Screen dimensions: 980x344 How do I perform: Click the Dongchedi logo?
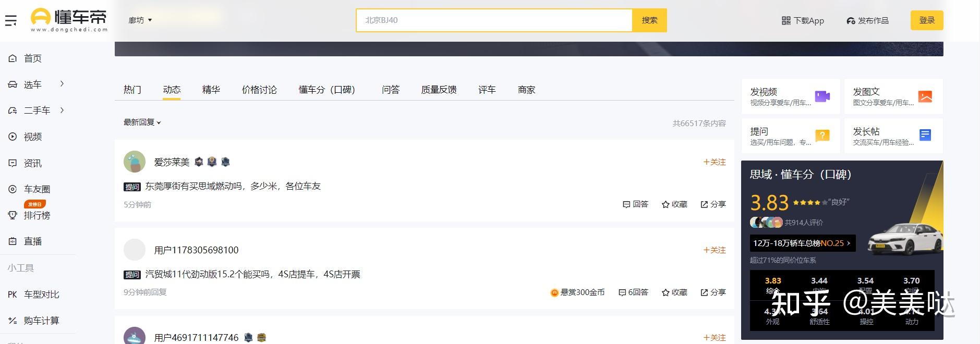tap(68, 20)
